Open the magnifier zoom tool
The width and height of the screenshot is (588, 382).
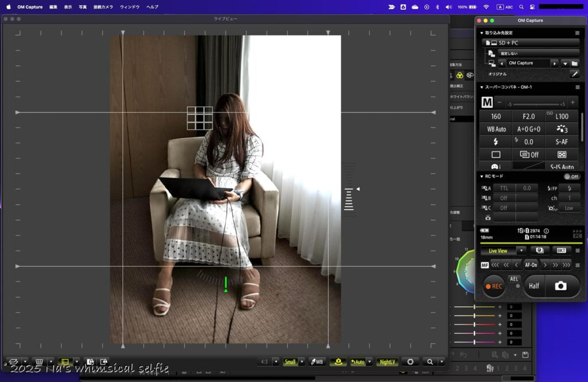[x=430, y=362]
